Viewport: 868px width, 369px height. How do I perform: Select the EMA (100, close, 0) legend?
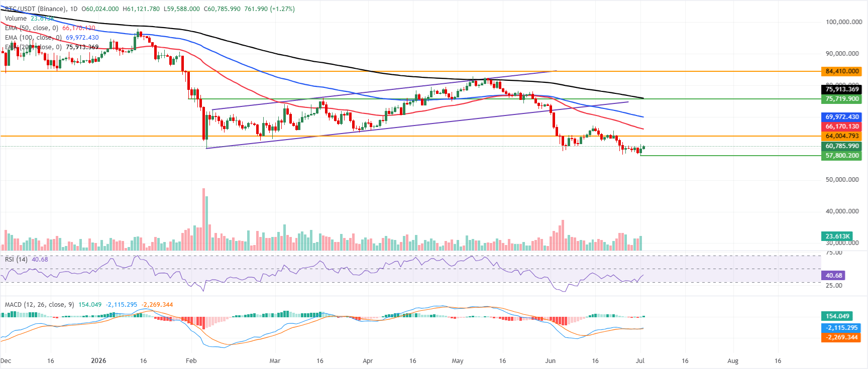click(x=34, y=38)
